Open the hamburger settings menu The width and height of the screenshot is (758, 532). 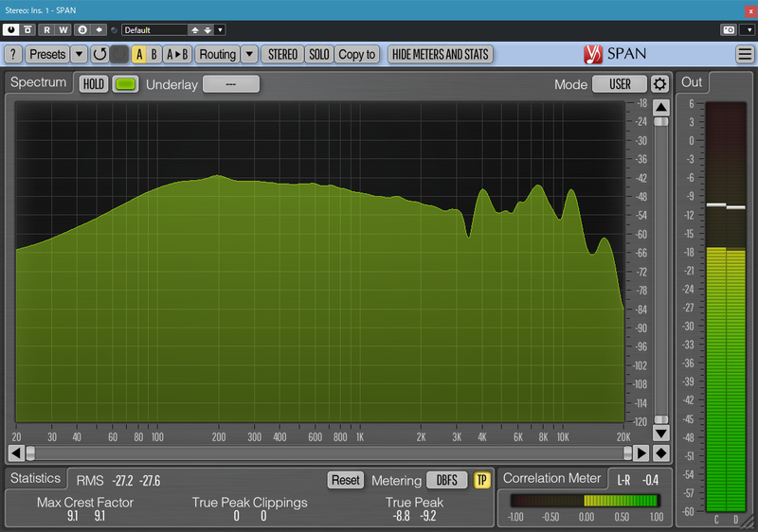point(745,54)
